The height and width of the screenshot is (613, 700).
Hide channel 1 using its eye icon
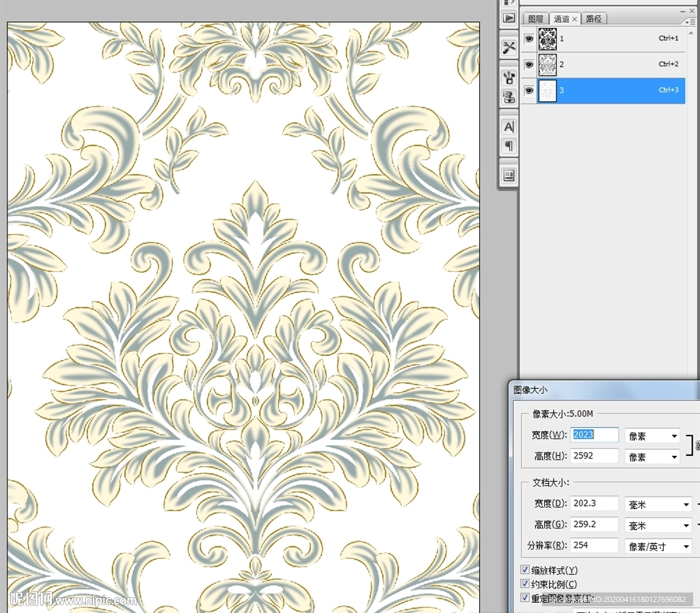529,39
